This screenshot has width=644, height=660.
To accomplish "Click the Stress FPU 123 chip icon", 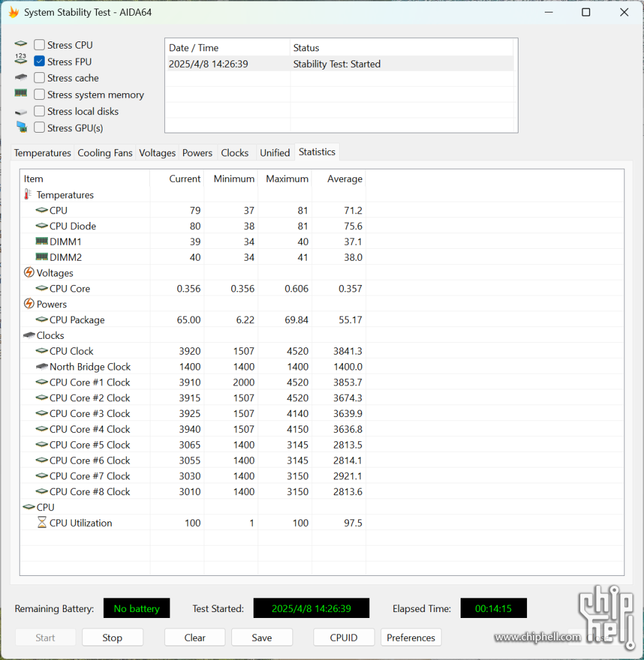I will tap(20, 59).
